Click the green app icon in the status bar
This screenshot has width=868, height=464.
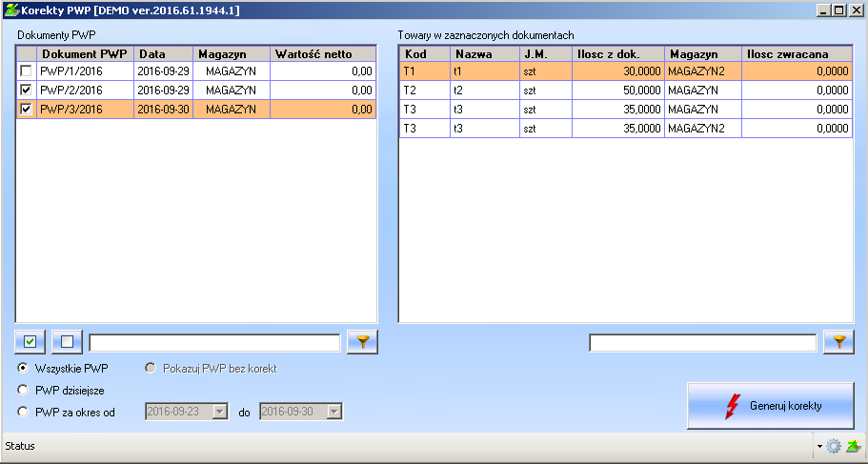(x=854, y=446)
